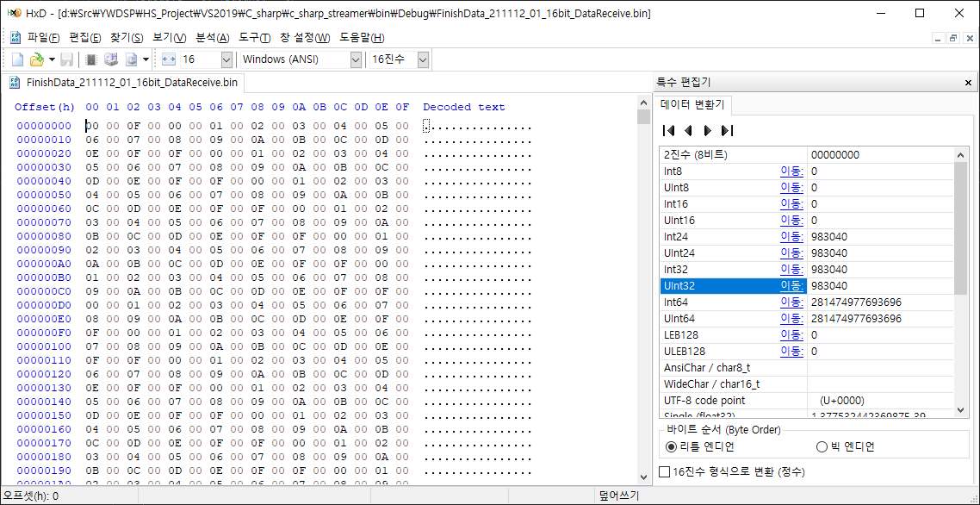The image size is (980, 505).
Task: Open the 찾기(S) menu
Action: coord(127,38)
